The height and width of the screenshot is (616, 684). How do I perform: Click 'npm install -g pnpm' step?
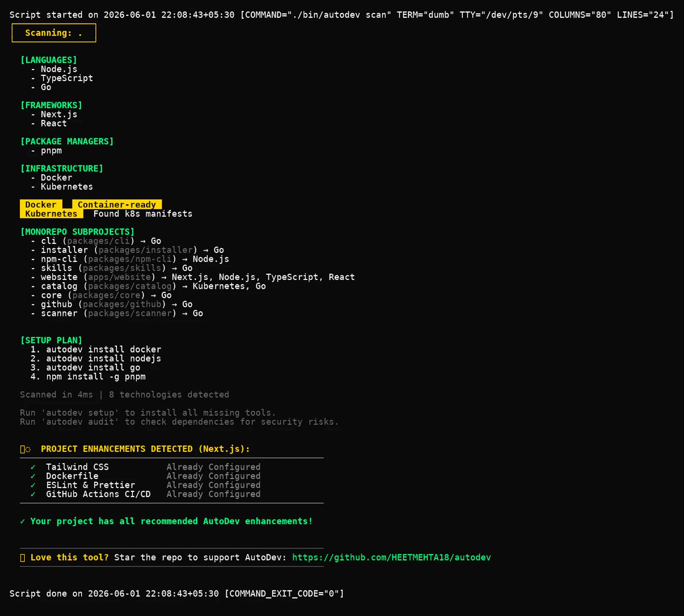tap(96, 377)
